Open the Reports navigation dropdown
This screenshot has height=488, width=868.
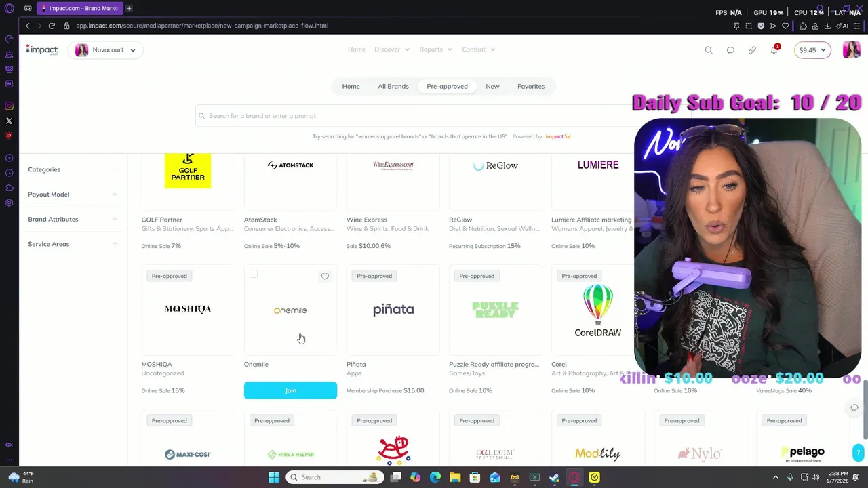(435, 49)
